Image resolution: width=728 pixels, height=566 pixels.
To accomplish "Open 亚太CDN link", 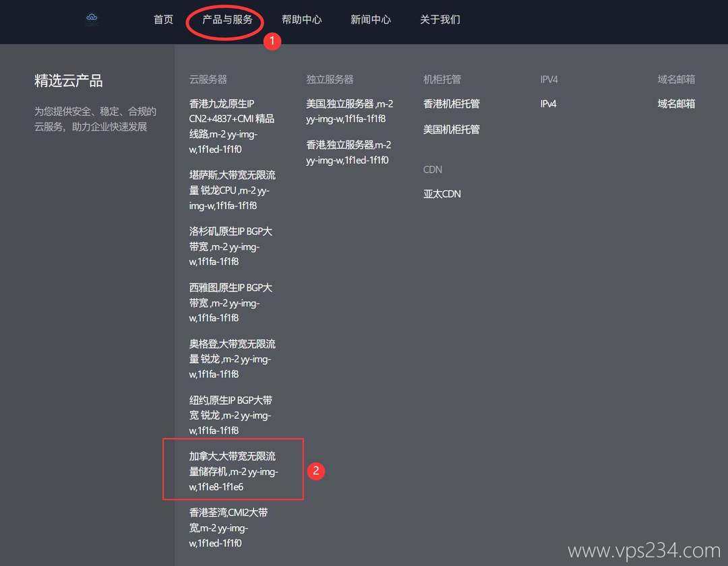I will click(442, 194).
